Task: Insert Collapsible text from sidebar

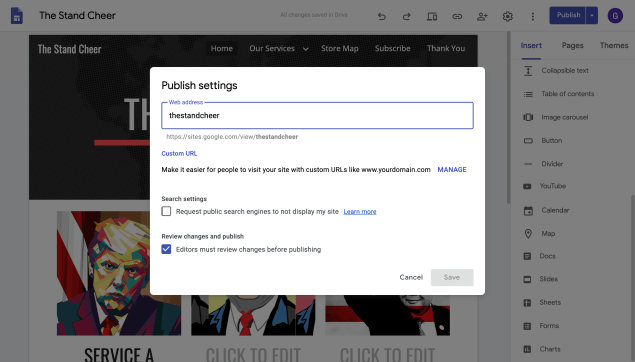Action: tap(565, 70)
